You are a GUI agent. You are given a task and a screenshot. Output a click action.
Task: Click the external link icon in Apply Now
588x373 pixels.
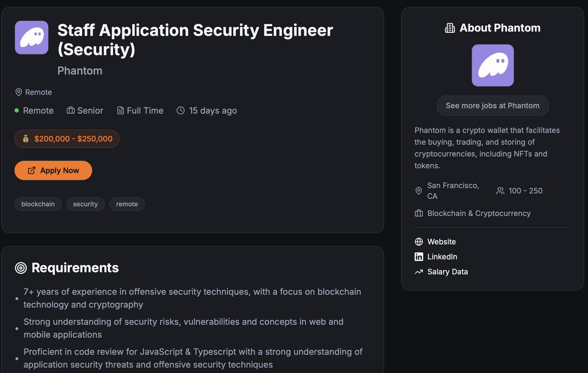pyautogui.click(x=32, y=170)
